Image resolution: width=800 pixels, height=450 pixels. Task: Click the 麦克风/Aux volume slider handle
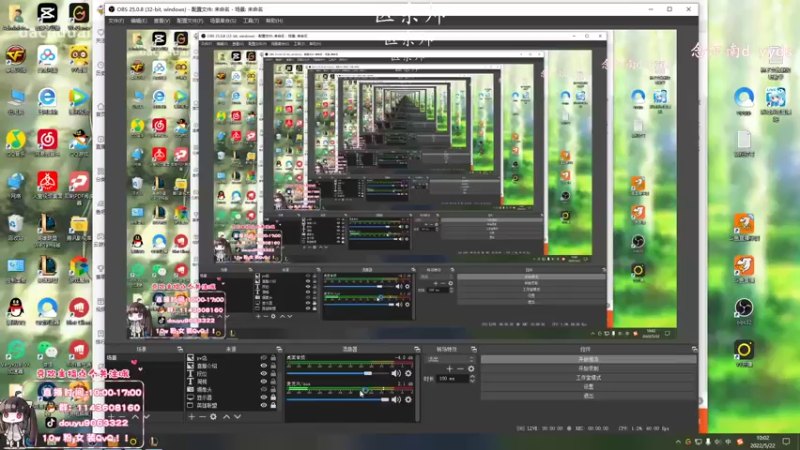(385, 399)
